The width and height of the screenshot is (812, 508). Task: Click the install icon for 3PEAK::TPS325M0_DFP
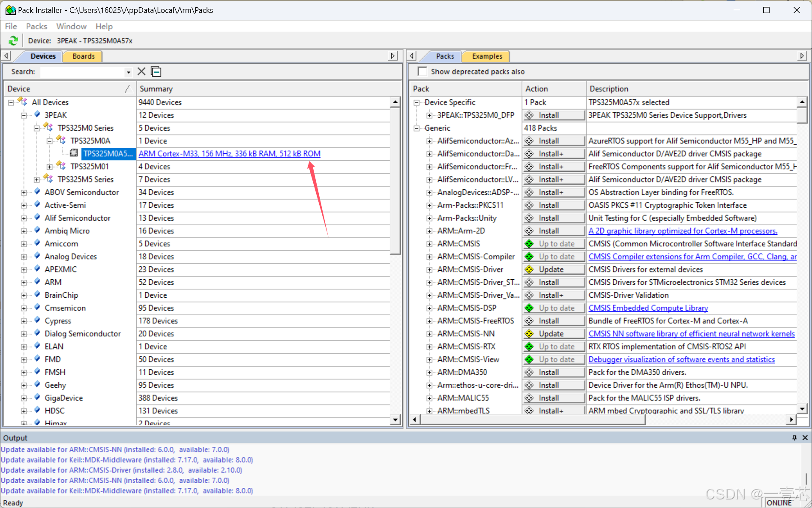click(530, 115)
